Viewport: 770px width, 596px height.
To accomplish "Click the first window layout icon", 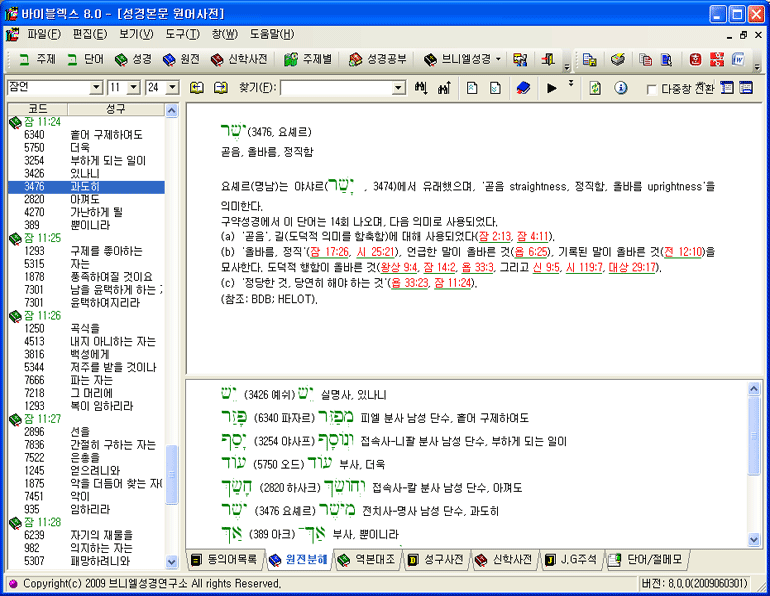I will 727,88.
